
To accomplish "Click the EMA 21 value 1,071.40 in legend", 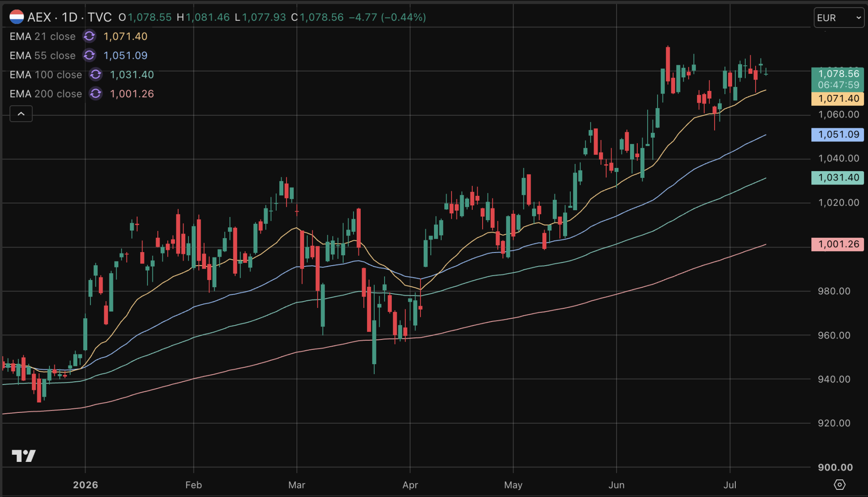I will [125, 36].
